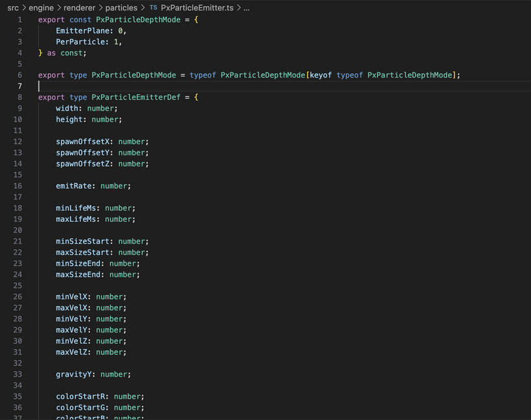This screenshot has height=420, width=531.
Task: Select line number 33 in the gutter
Action: (17, 374)
